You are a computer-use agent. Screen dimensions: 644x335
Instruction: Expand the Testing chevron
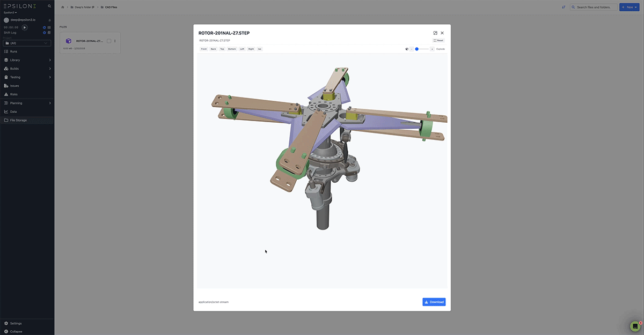[x=50, y=77]
